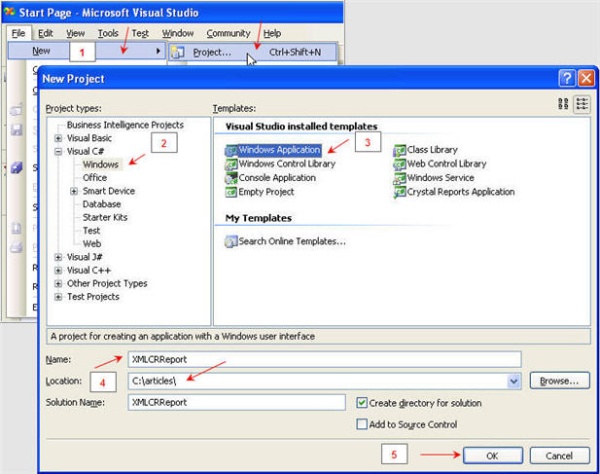Select Test Projects tree label

tap(93, 297)
